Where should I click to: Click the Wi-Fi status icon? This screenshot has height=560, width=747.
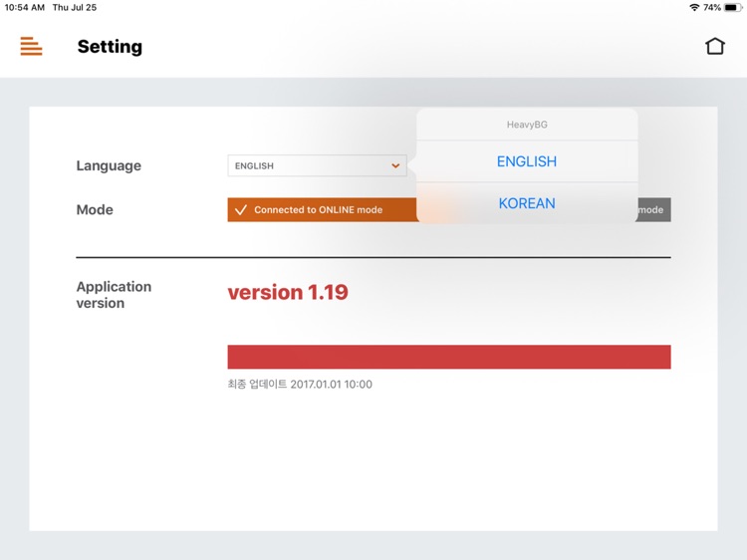click(694, 7)
